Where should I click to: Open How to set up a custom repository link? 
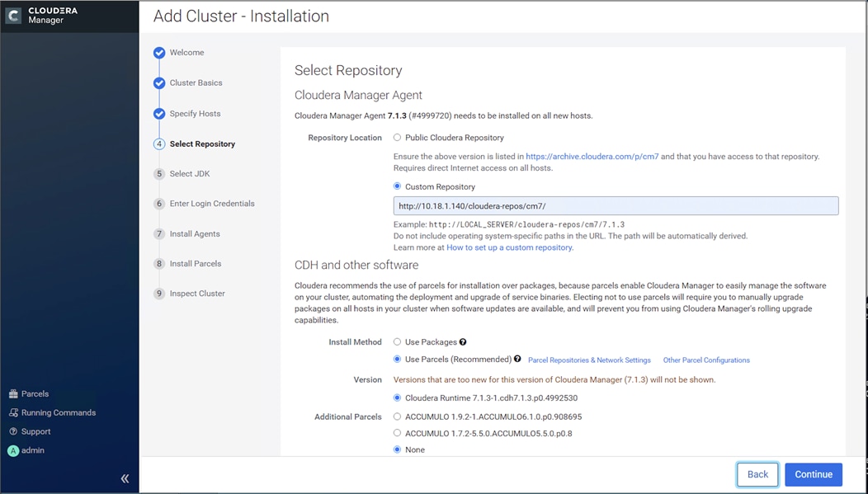(509, 248)
